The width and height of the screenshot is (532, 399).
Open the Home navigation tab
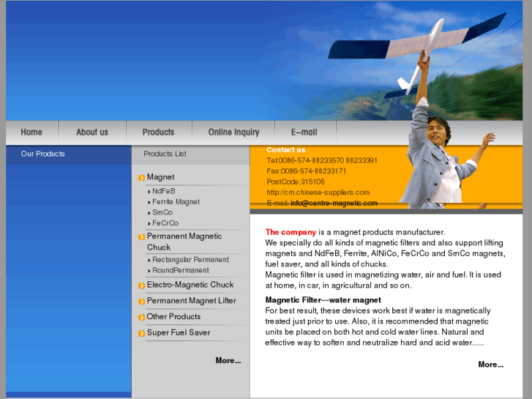(31, 132)
